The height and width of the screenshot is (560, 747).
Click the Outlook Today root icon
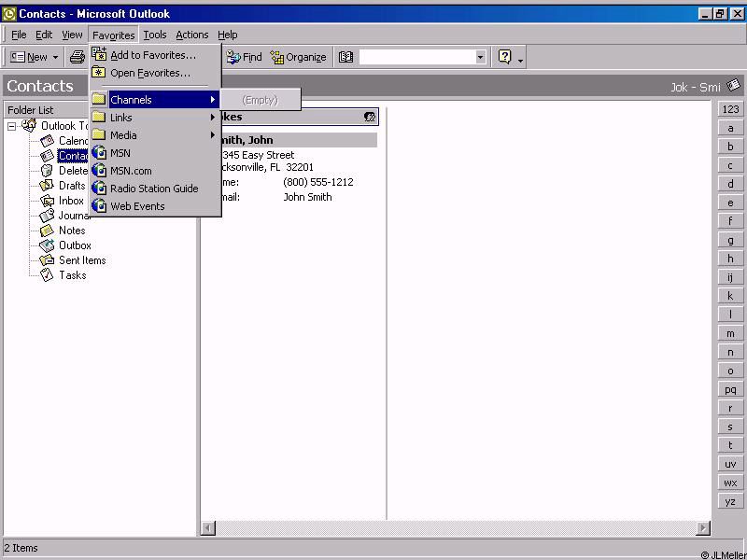tap(29, 126)
